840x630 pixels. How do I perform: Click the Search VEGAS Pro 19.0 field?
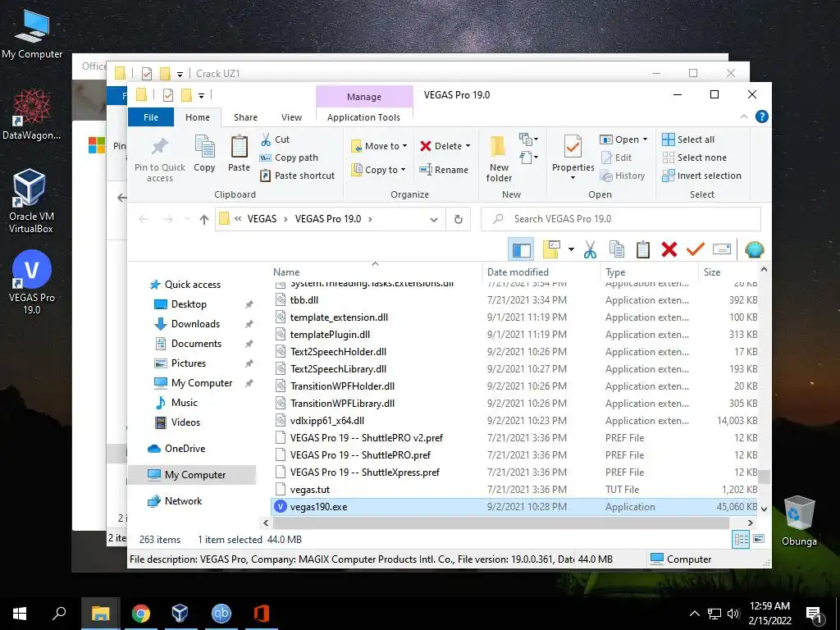pyautogui.click(x=621, y=219)
